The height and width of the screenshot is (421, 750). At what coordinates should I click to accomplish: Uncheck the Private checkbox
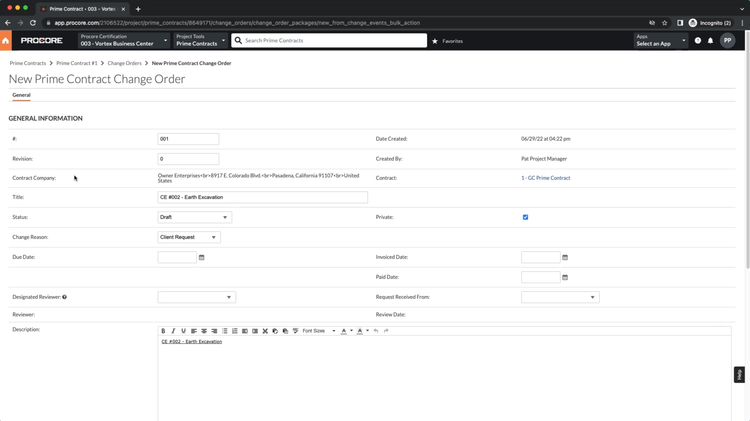coord(525,217)
